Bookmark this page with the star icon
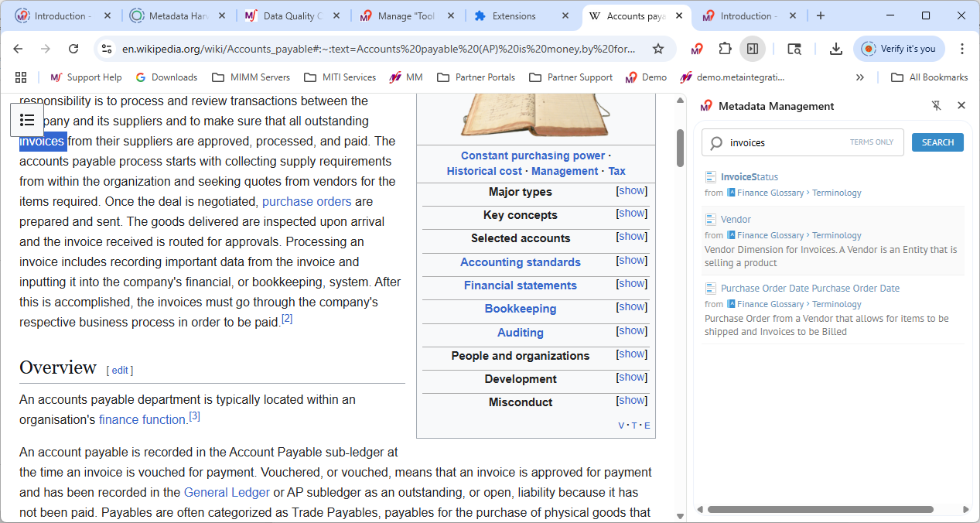 pyautogui.click(x=658, y=49)
